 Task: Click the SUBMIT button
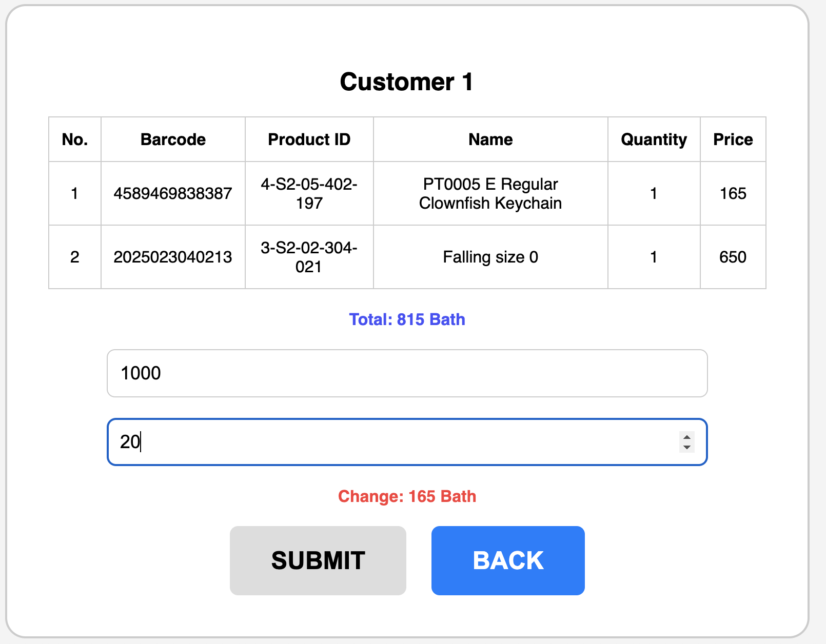(x=318, y=560)
